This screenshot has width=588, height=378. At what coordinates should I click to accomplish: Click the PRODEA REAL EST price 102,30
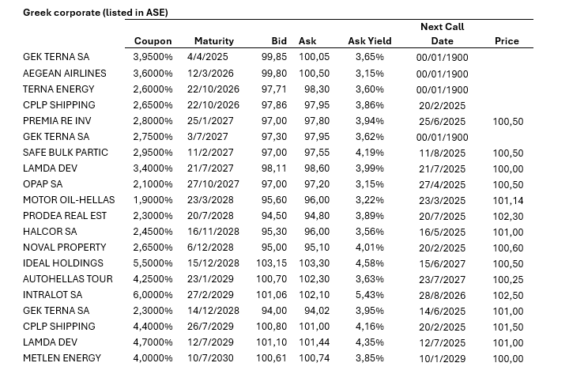(x=508, y=216)
